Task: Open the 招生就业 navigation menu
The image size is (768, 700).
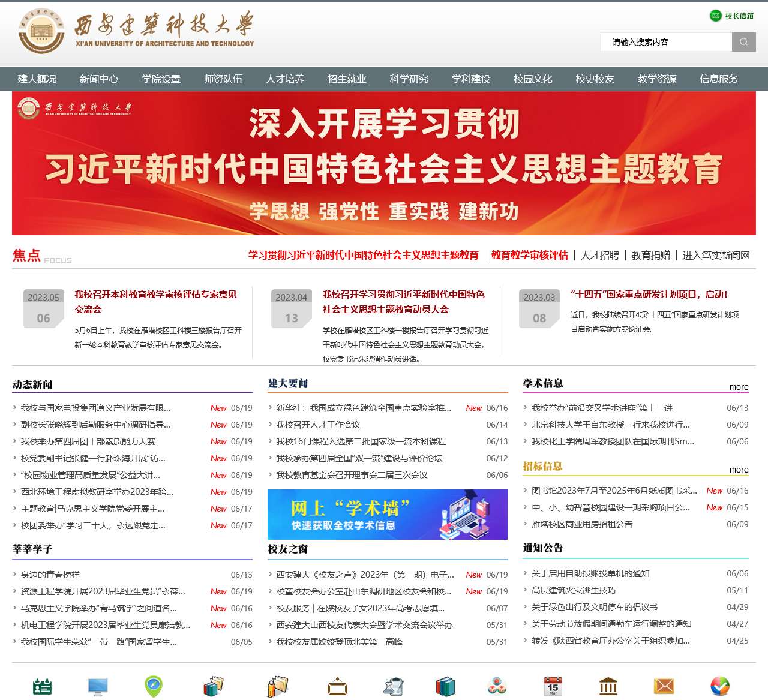Action: (x=346, y=79)
